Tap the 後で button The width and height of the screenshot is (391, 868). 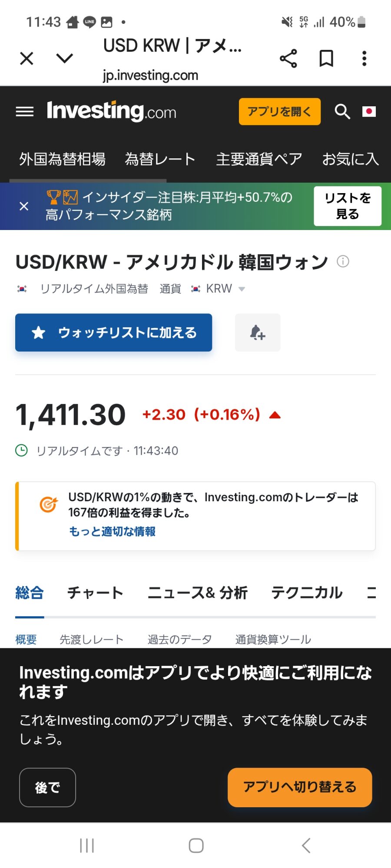[47, 787]
